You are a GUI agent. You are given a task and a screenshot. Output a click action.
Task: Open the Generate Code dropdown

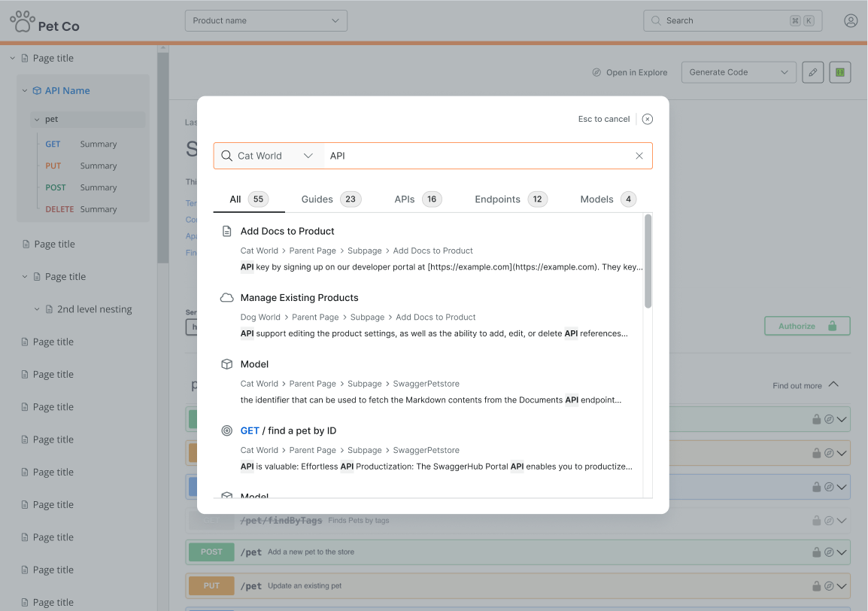[738, 72]
